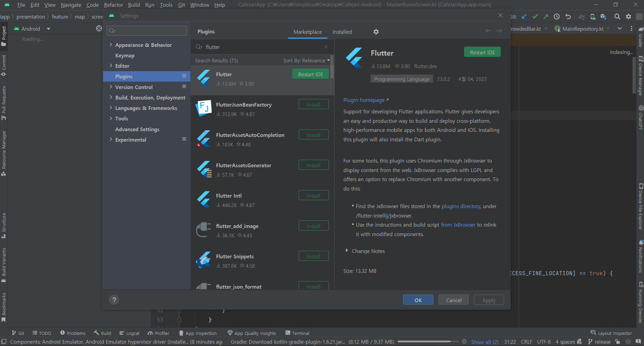Click the back arrow in Settings header

click(488, 31)
